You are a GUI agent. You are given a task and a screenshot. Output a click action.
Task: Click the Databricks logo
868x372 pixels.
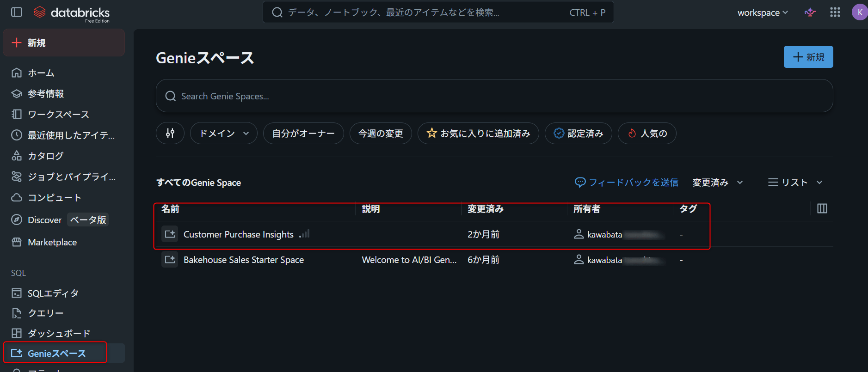coord(72,13)
